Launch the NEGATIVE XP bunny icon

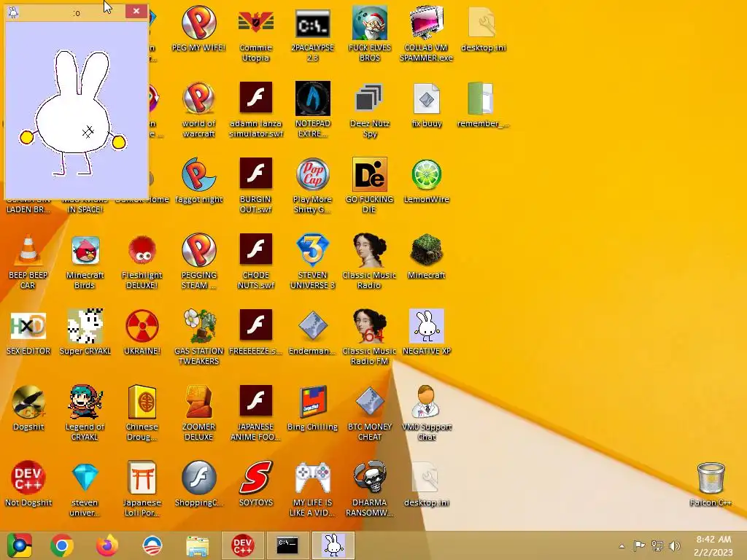[x=426, y=326]
